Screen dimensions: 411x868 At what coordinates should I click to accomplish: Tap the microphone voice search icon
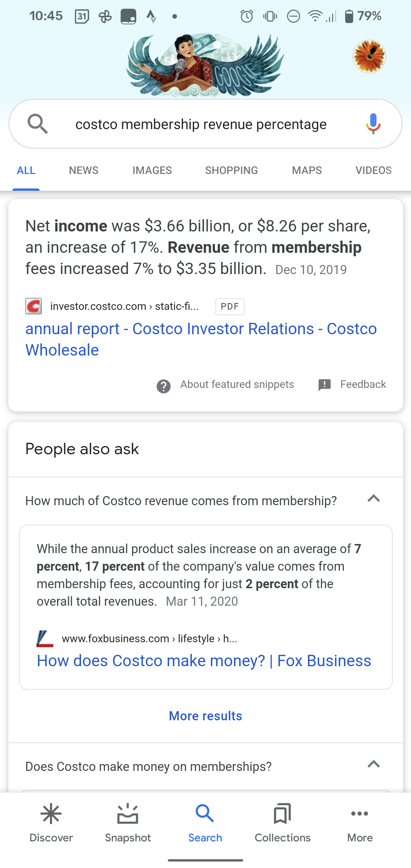point(373,124)
